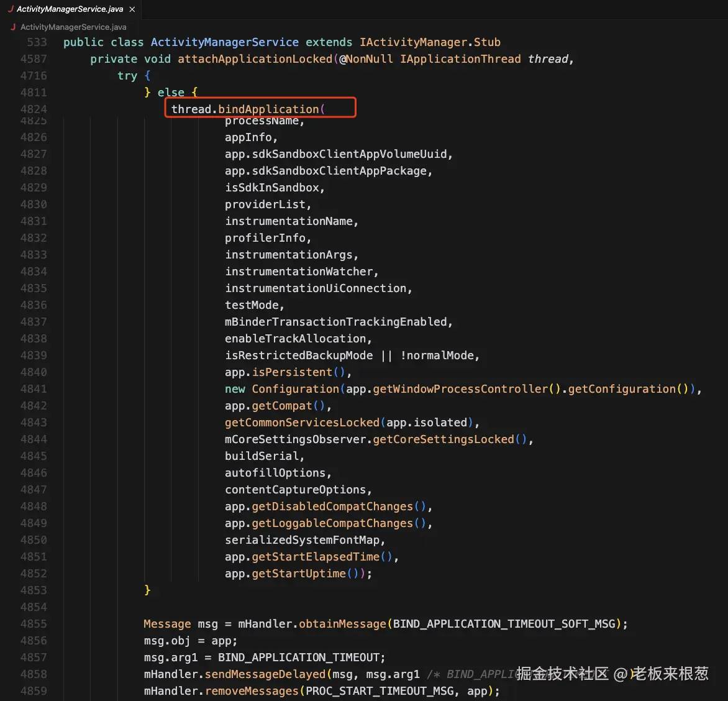Click the try keyword on line 4716

point(127,76)
